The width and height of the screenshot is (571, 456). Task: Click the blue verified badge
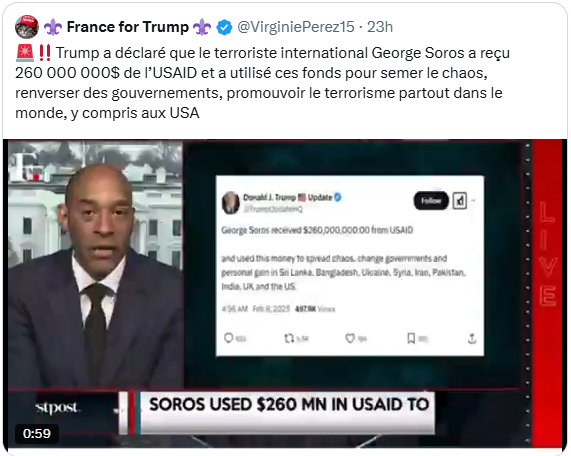tap(224, 27)
